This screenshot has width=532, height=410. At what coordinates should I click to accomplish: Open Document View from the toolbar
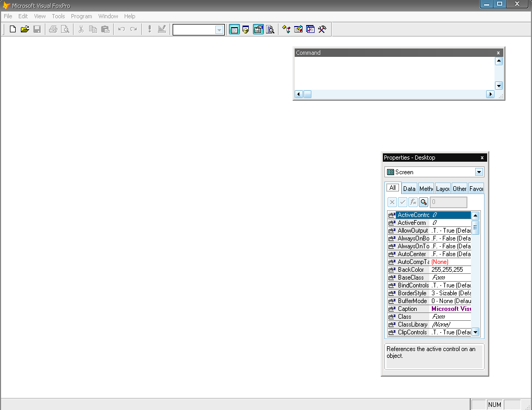click(270, 30)
